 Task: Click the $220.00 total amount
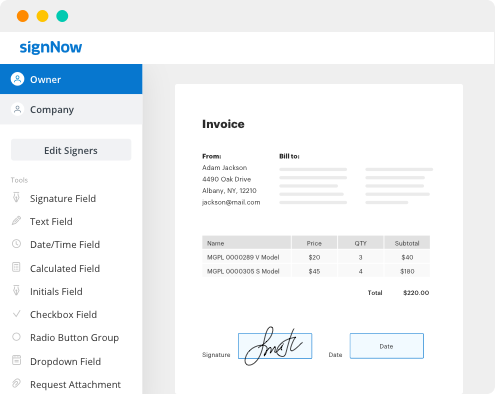[416, 293]
